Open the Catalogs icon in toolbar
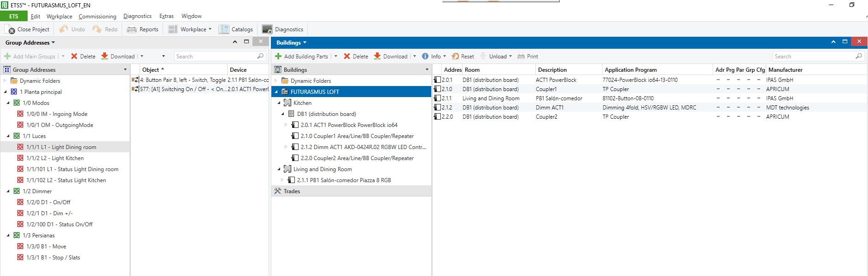868x276 pixels. coord(224,29)
